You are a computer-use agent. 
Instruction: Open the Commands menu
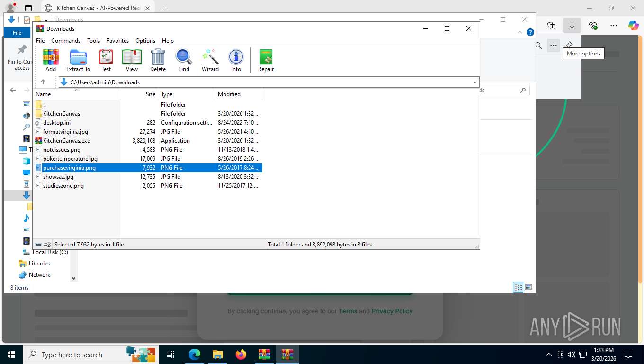click(x=66, y=41)
